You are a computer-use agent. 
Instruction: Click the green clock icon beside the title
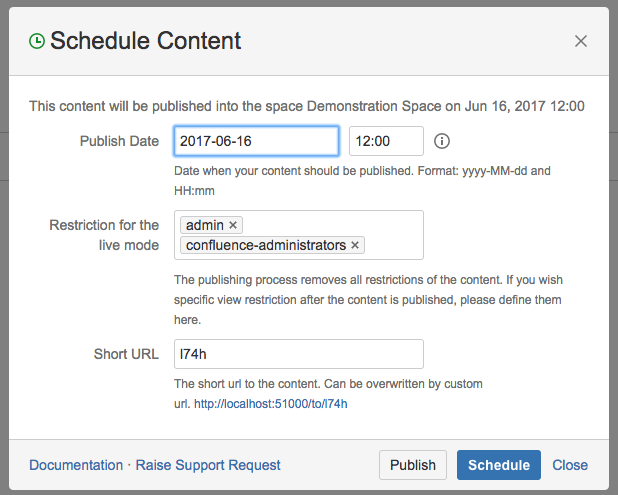pyautogui.click(x=37, y=41)
